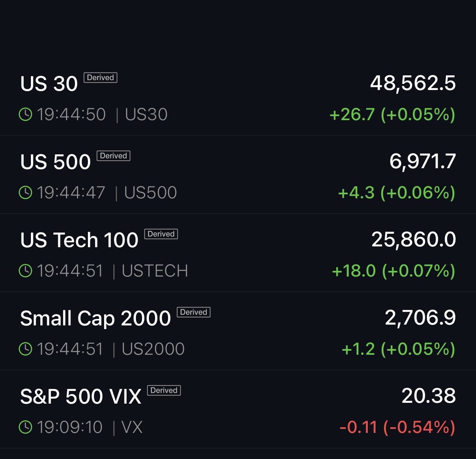Tap the clock icon in US Tech 100 row
Image resolution: width=476 pixels, height=459 pixels.
tap(26, 271)
